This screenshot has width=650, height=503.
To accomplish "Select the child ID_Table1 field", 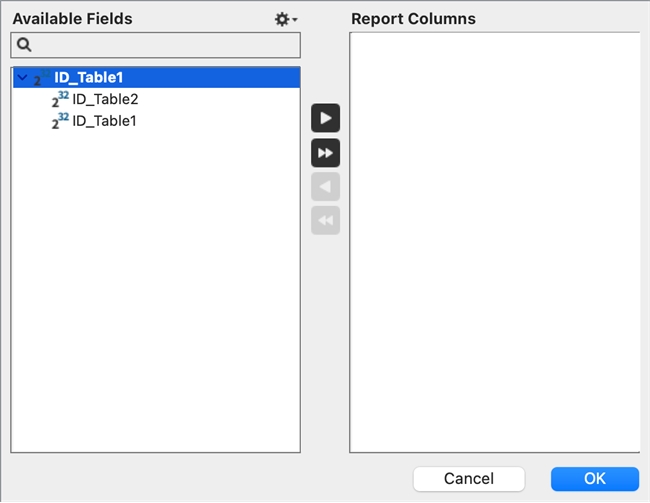I will tap(105, 121).
